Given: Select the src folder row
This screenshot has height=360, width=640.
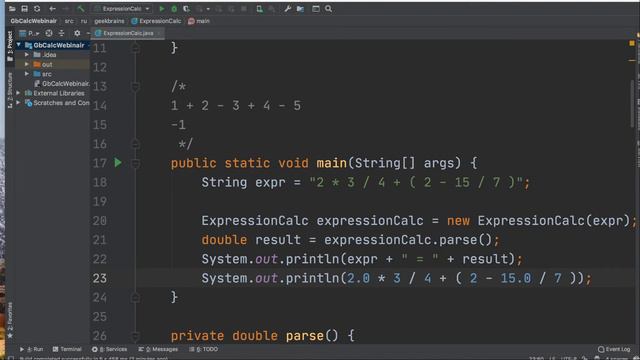Looking at the screenshot, I should 52,74.
